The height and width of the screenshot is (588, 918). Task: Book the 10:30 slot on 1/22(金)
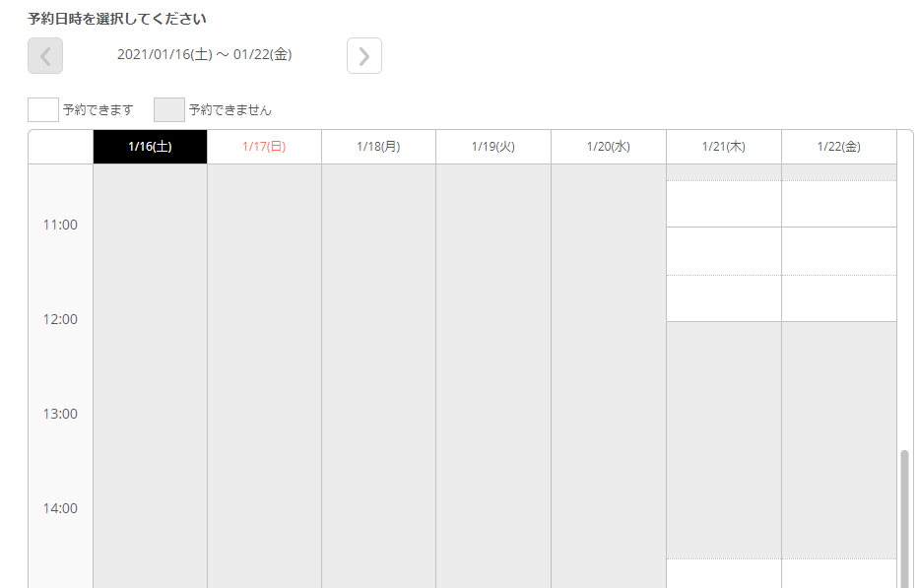(x=839, y=203)
